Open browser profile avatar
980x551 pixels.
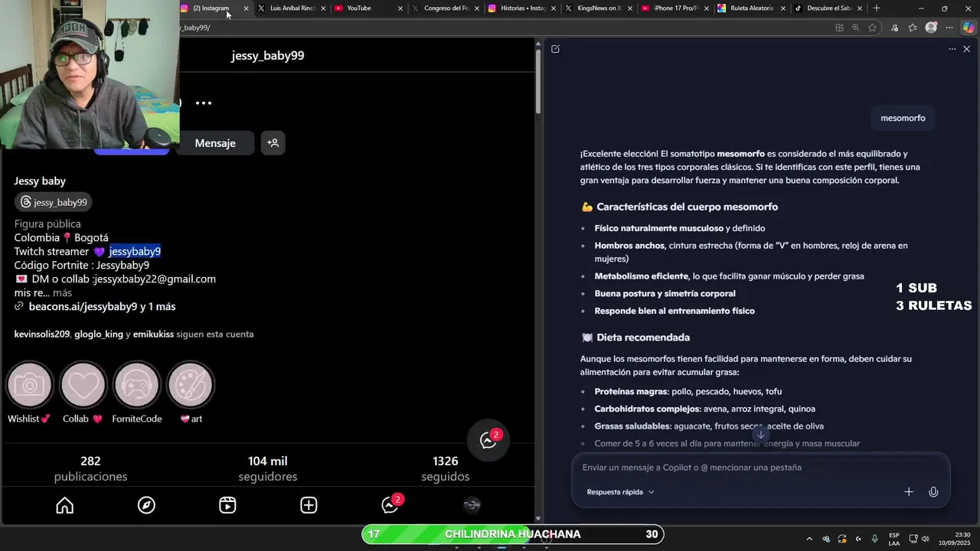pyautogui.click(x=931, y=28)
